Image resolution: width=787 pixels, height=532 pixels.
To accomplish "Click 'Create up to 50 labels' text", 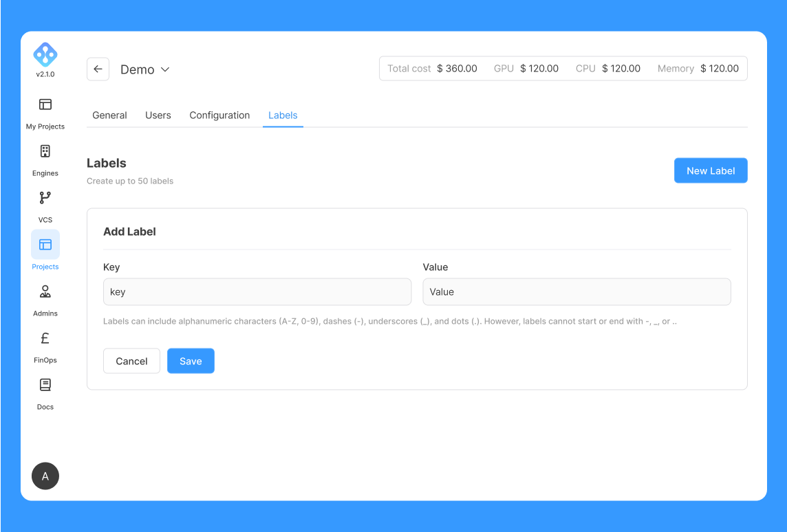I will tap(130, 181).
